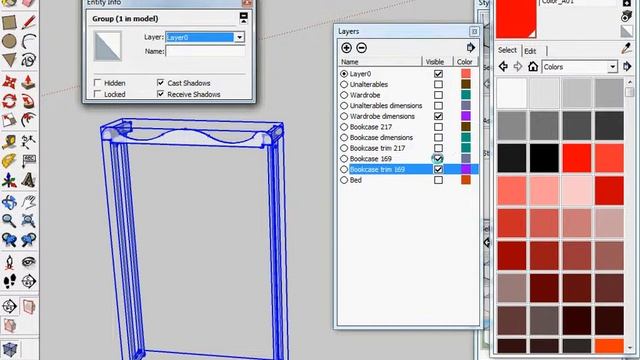The height and width of the screenshot is (360, 640).
Task: Select the Follow Me tool
Action: [x=28, y=101]
